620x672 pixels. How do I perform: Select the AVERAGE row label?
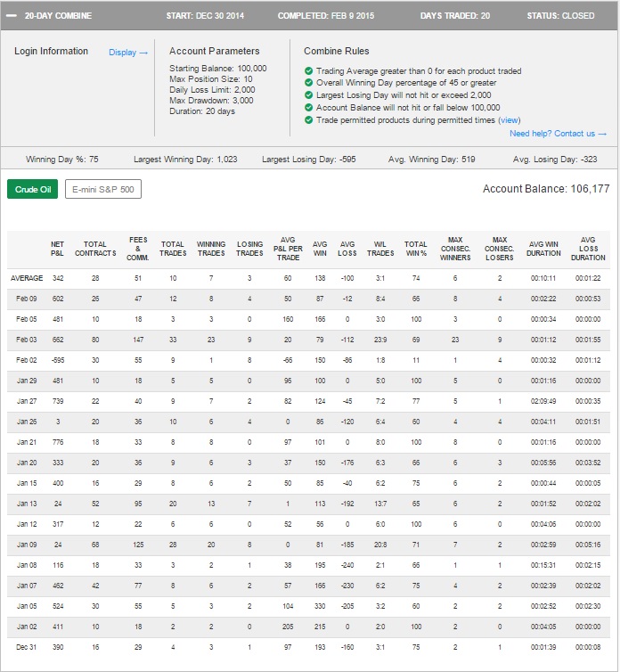coord(27,278)
